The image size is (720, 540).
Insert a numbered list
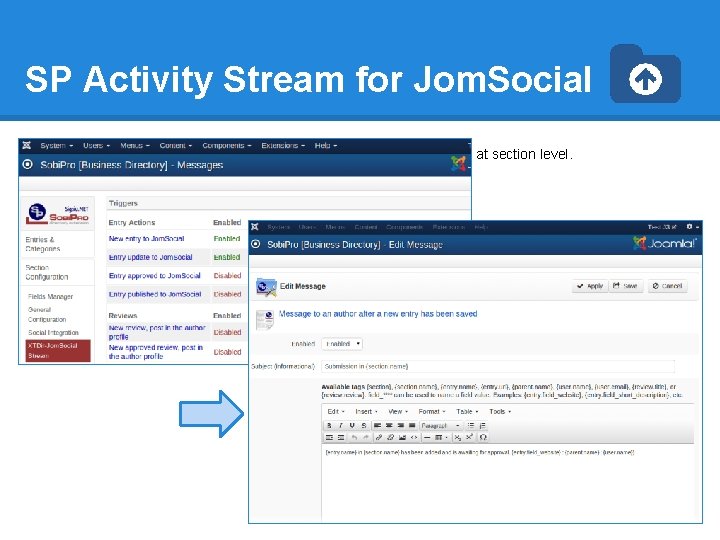point(482,426)
